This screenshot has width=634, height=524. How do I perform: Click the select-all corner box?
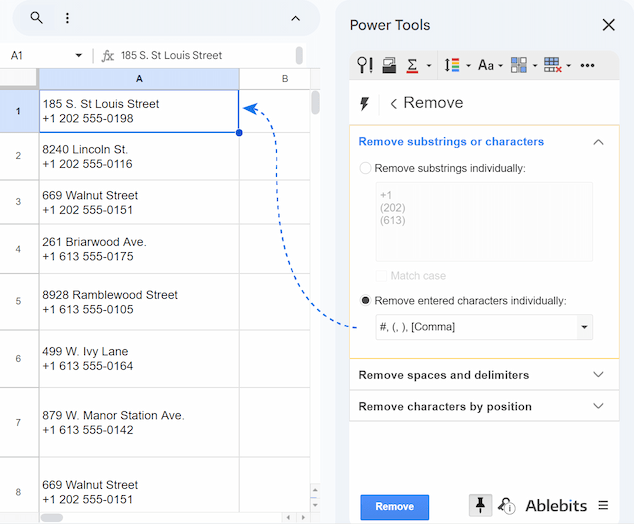pos(19,78)
